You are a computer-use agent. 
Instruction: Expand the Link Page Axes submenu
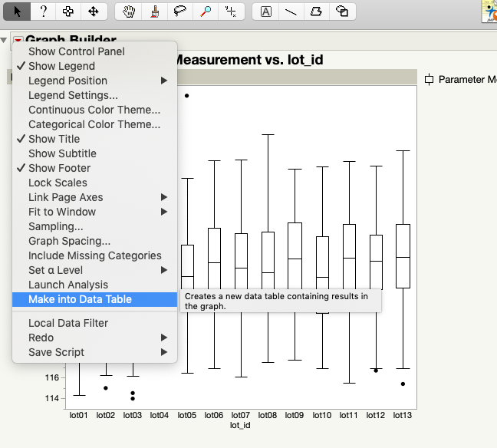pos(94,197)
